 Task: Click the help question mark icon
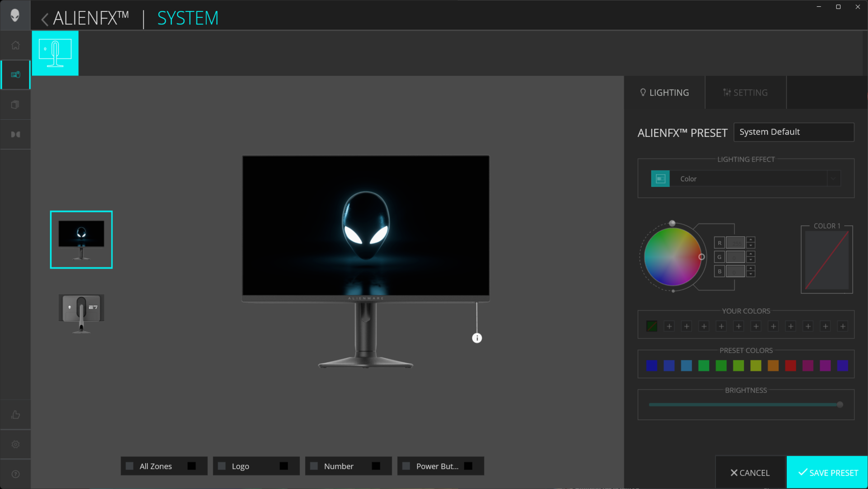15,474
